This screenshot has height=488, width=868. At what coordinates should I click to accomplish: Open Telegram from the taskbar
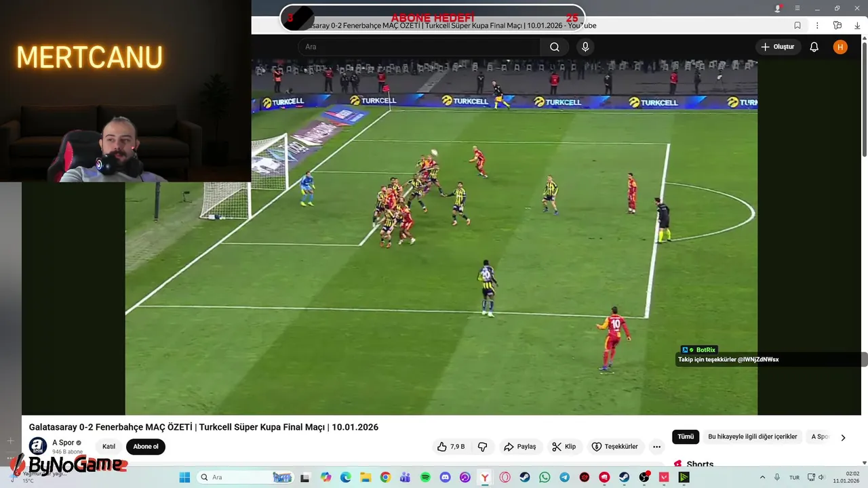pyautogui.click(x=564, y=477)
